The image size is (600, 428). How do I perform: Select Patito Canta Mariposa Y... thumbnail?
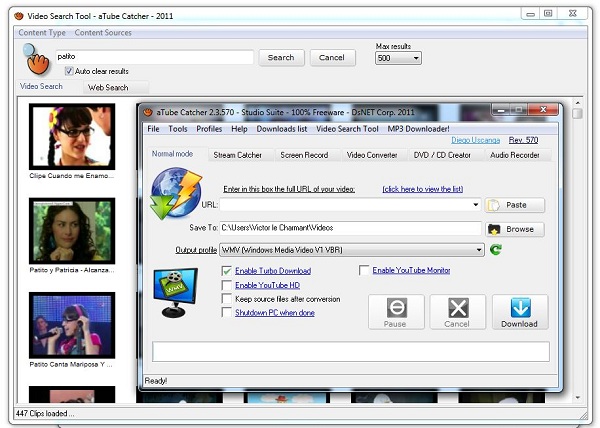[72, 325]
